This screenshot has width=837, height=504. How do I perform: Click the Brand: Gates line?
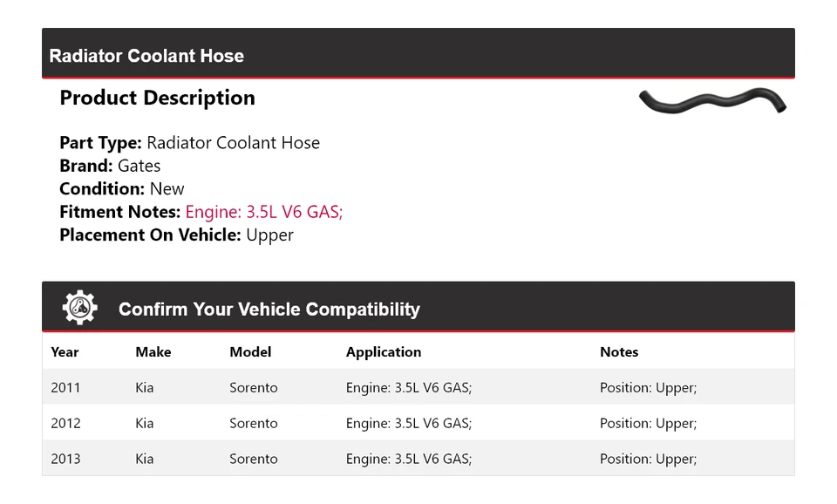(110, 166)
